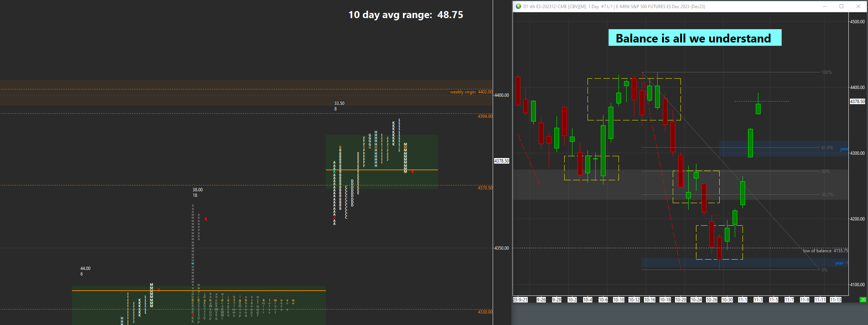Click the '10 day avg range: 48.75' label

tap(406, 15)
